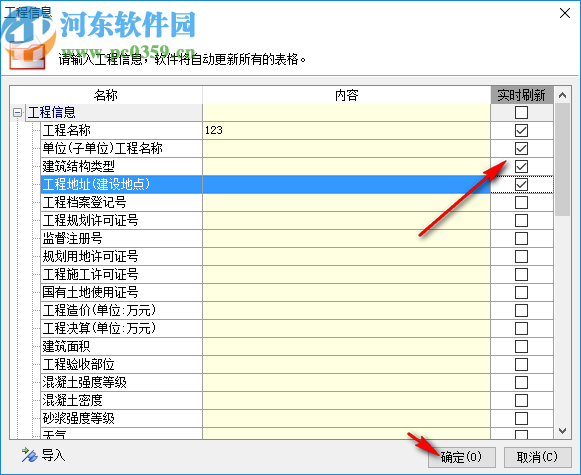Click the 实时刷新 column header

click(522, 95)
